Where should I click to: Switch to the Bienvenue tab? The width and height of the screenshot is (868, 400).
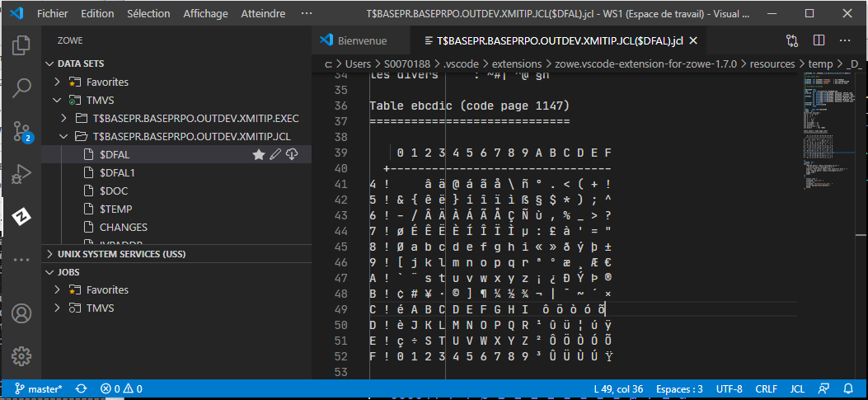tap(362, 40)
